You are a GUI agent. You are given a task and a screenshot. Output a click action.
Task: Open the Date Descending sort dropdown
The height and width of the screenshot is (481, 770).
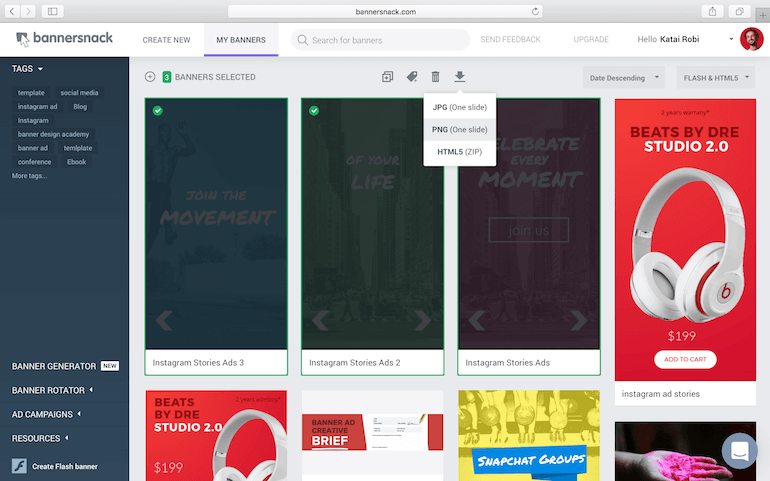(x=624, y=78)
